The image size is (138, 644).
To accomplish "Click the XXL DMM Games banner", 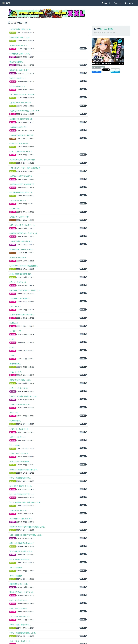I will click(47, 14).
